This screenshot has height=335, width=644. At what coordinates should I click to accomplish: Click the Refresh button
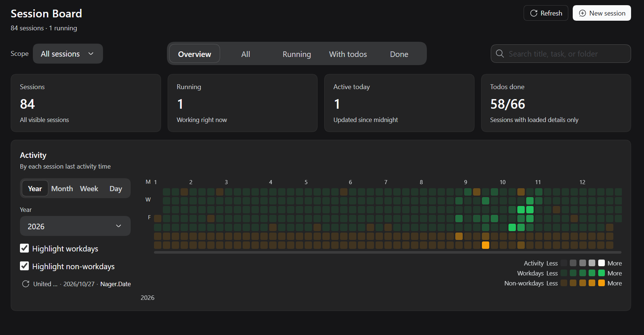(546, 13)
